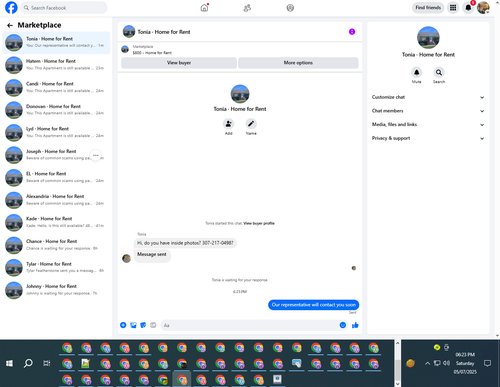Open the emoji picker icon
500x387 pixels.
click(343, 325)
